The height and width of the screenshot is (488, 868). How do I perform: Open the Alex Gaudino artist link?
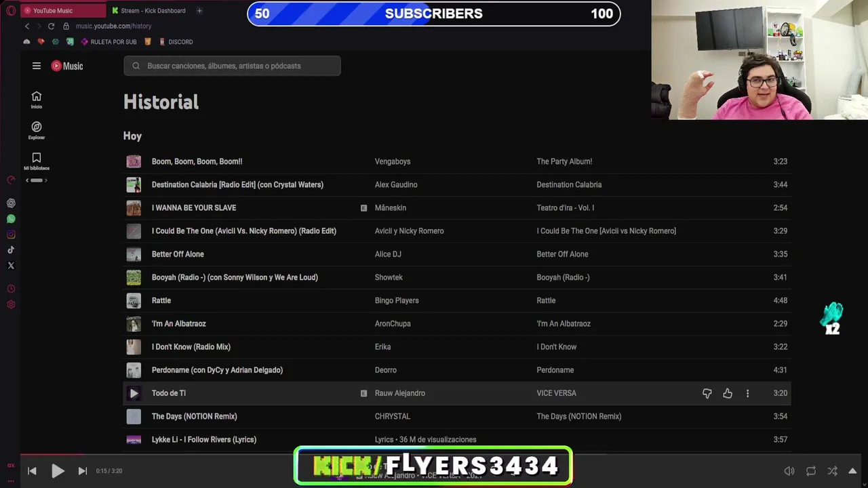pyautogui.click(x=396, y=184)
